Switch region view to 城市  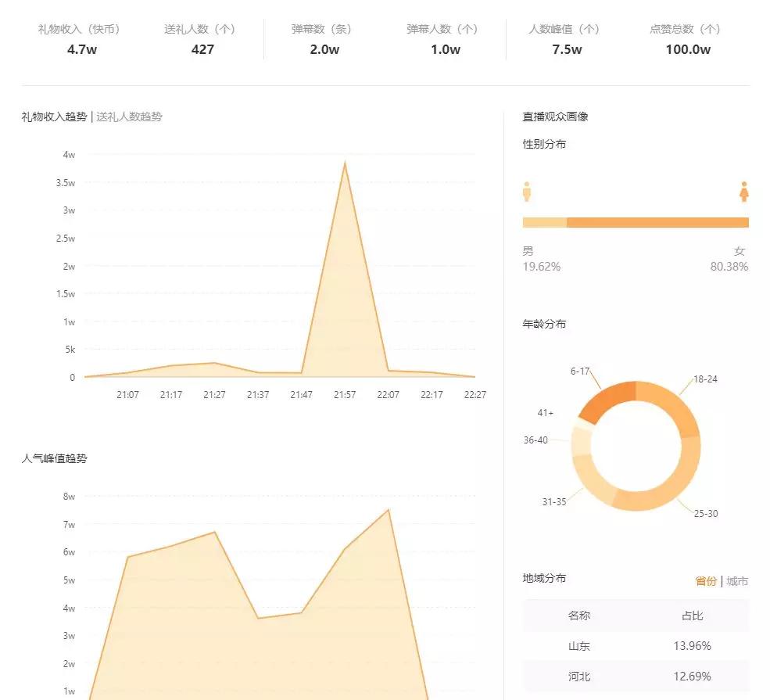tap(737, 581)
